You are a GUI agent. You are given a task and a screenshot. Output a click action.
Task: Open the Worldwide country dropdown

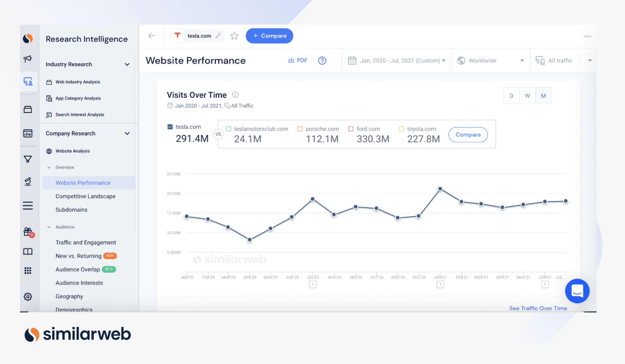491,61
